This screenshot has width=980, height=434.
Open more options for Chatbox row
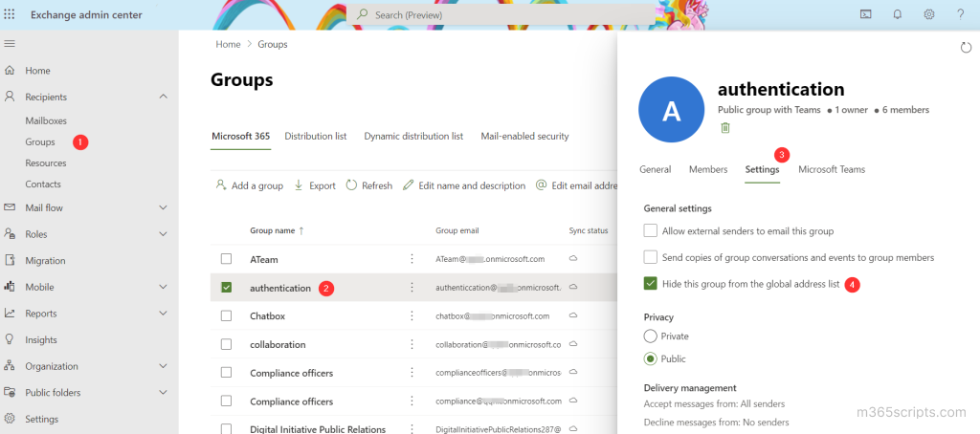(x=412, y=316)
